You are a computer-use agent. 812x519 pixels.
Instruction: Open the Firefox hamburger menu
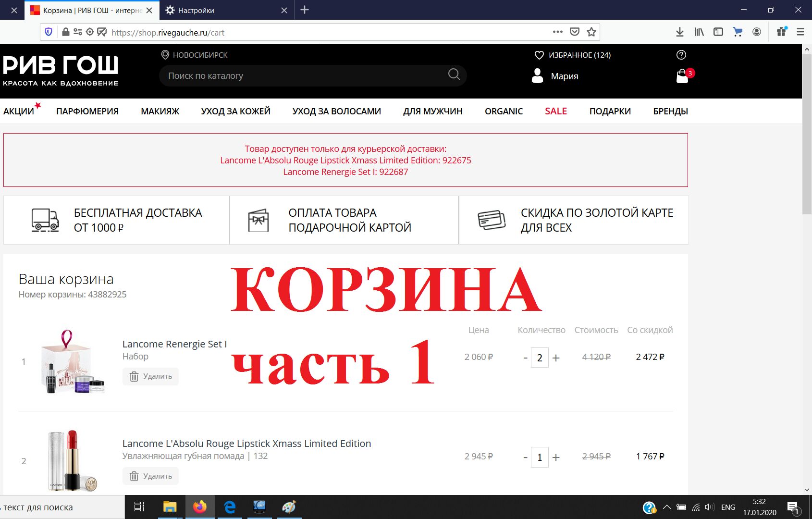pos(800,32)
